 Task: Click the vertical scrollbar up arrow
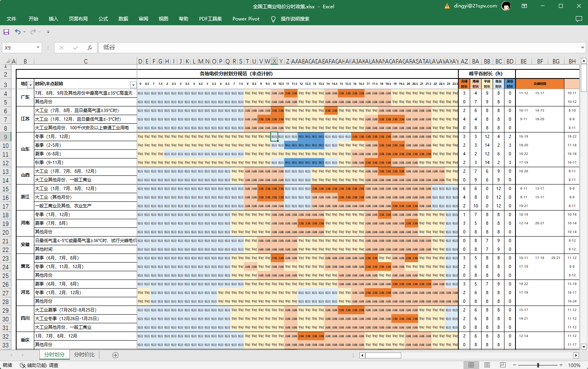584,61
